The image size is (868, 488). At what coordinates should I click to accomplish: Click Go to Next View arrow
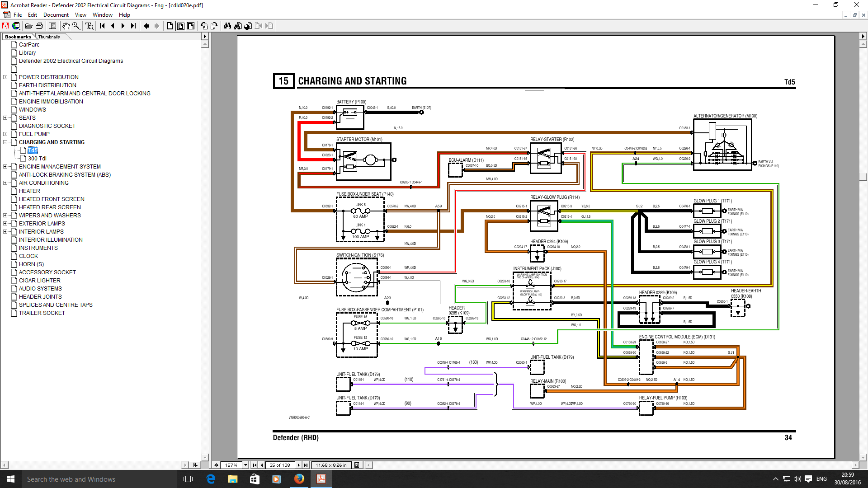pyautogui.click(x=157, y=26)
